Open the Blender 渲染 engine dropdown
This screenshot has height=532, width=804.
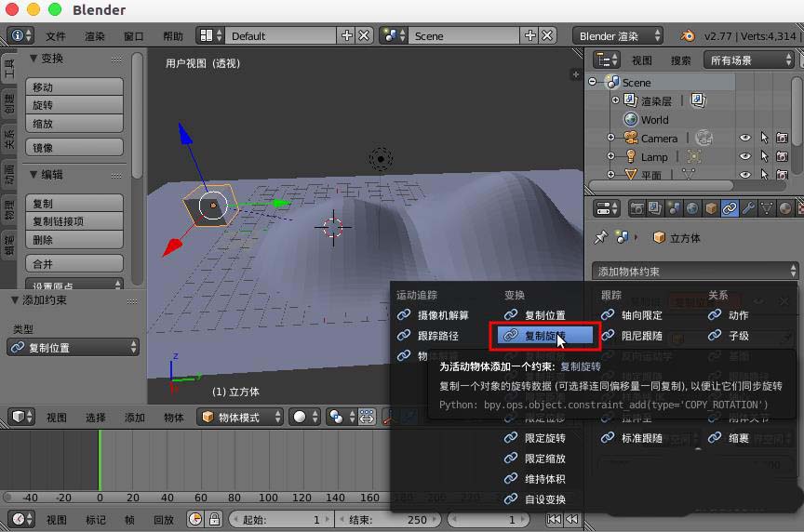click(x=618, y=36)
